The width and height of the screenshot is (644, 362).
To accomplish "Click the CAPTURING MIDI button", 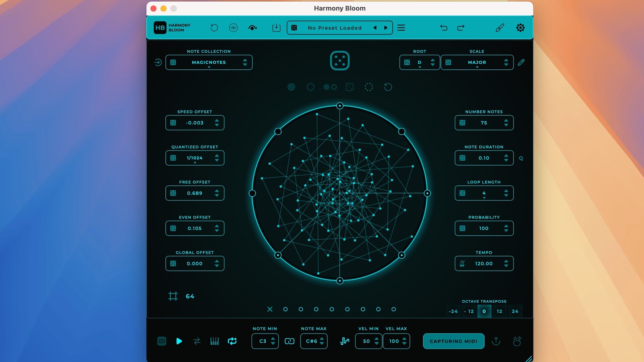I will pyautogui.click(x=453, y=341).
